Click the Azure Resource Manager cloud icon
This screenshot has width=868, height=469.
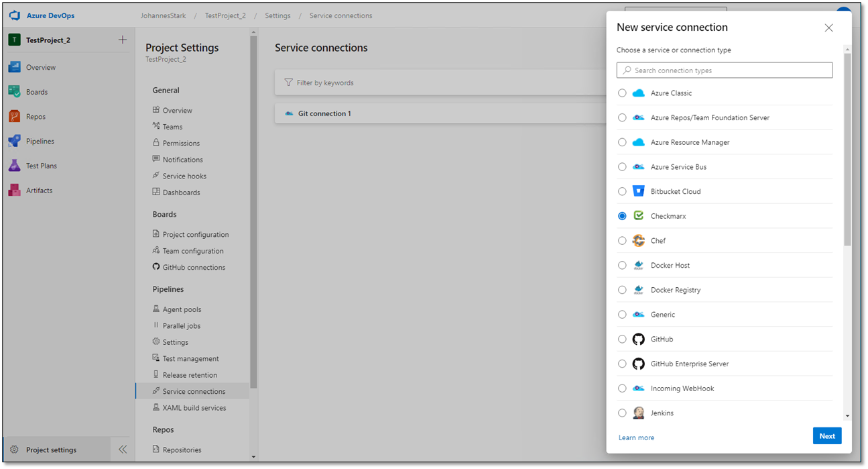(638, 142)
